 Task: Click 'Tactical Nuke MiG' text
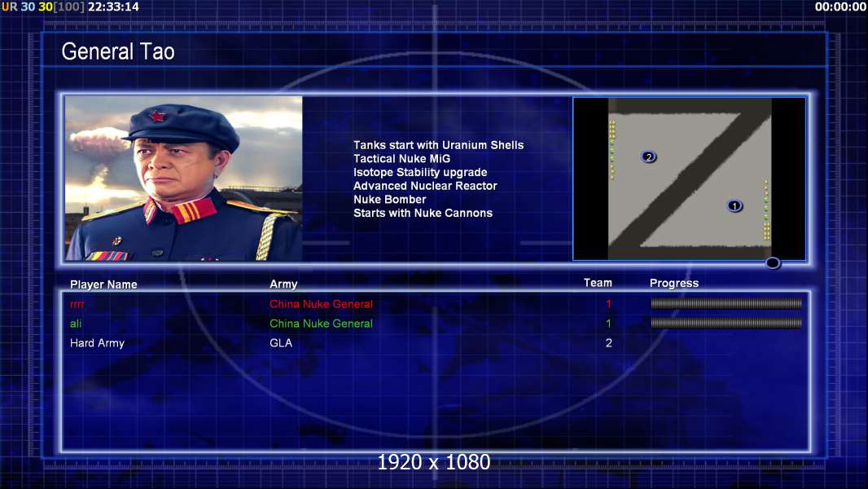tap(402, 158)
